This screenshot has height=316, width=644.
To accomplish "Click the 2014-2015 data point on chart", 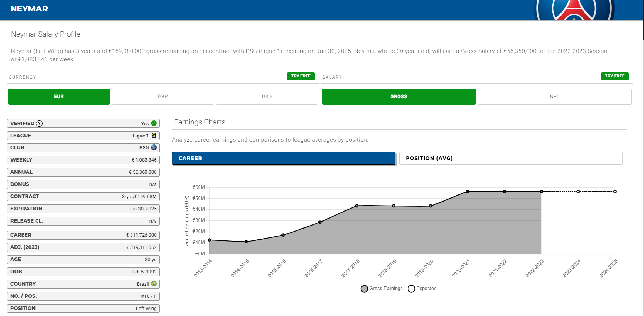I will (x=246, y=242).
